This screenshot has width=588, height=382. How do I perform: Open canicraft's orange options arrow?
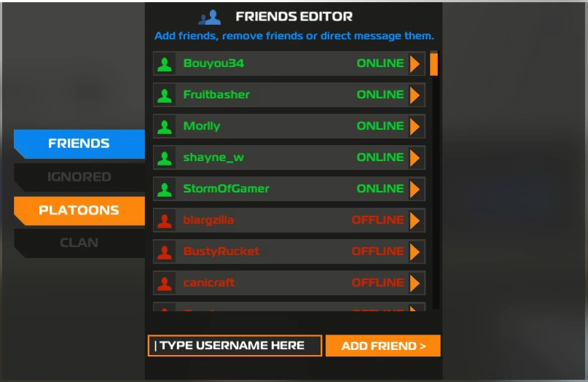415,284
